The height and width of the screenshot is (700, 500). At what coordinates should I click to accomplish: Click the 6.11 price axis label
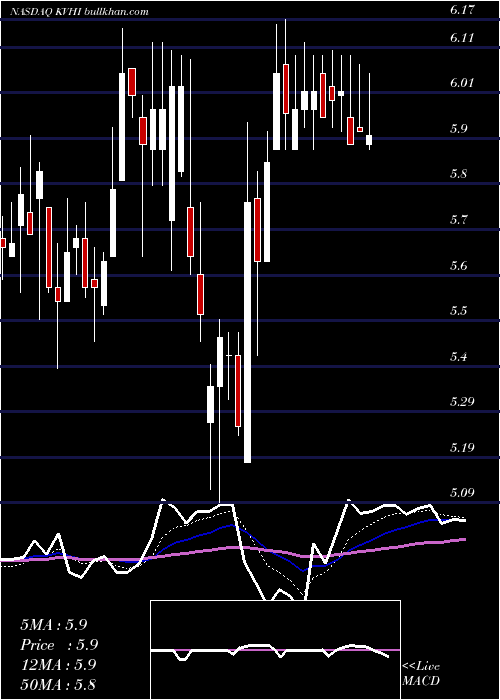[x=462, y=38]
